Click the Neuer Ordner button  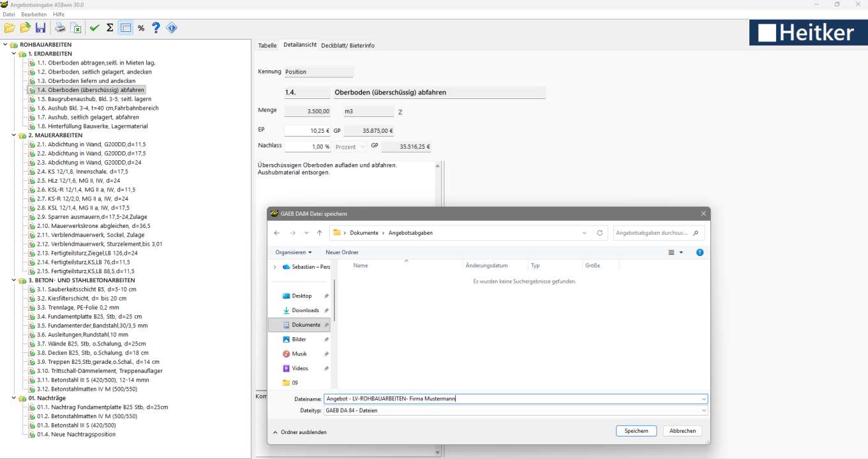click(x=342, y=252)
